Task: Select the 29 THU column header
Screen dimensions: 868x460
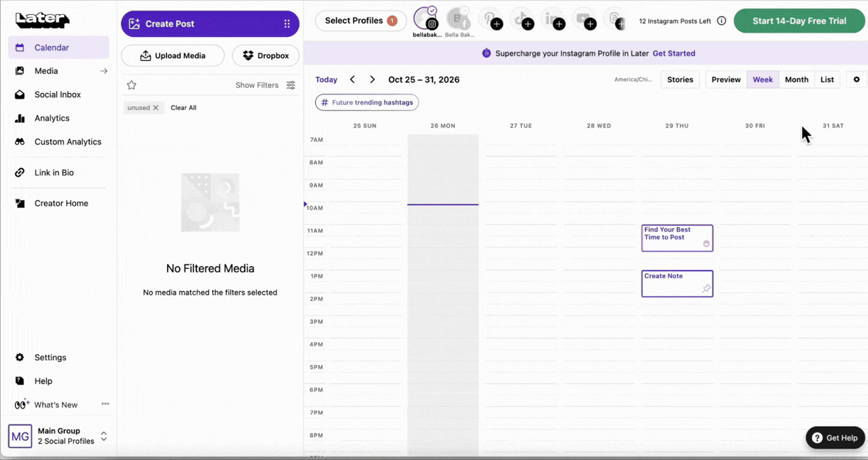Action: coord(677,126)
